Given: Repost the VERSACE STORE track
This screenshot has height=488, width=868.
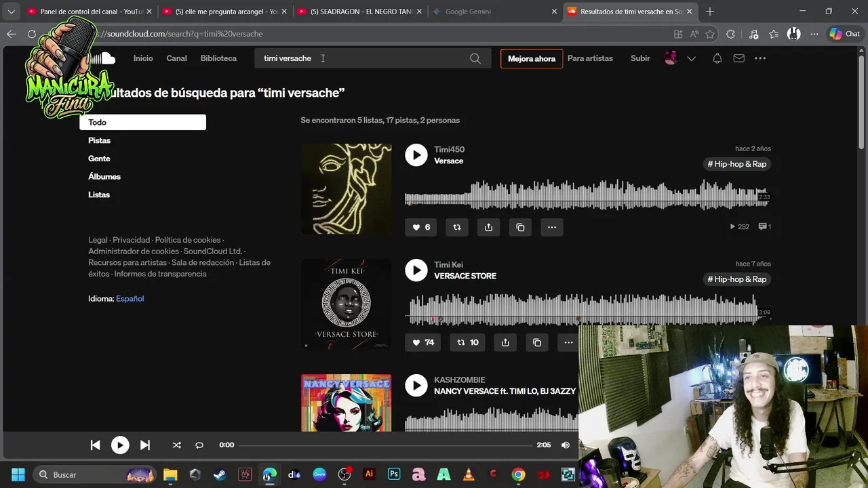Looking at the screenshot, I should (x=468, y=342).
